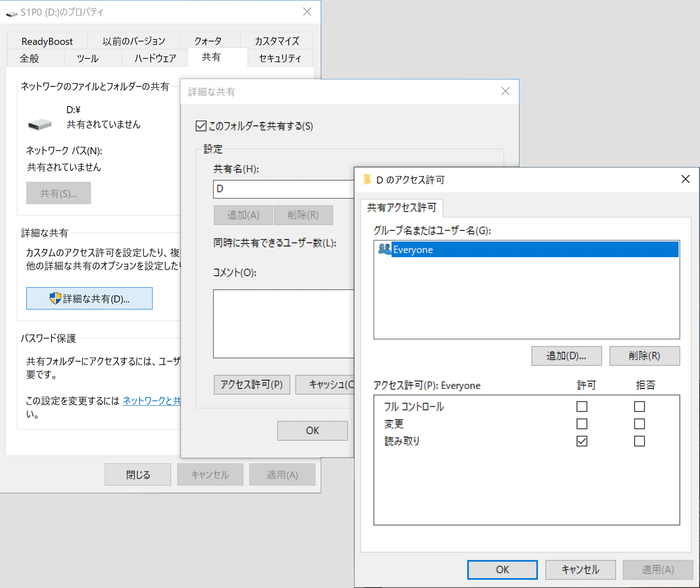Click 適用(A) in Dのアクセス許可 dialog
700x588 pixels.
click(658, 569)
